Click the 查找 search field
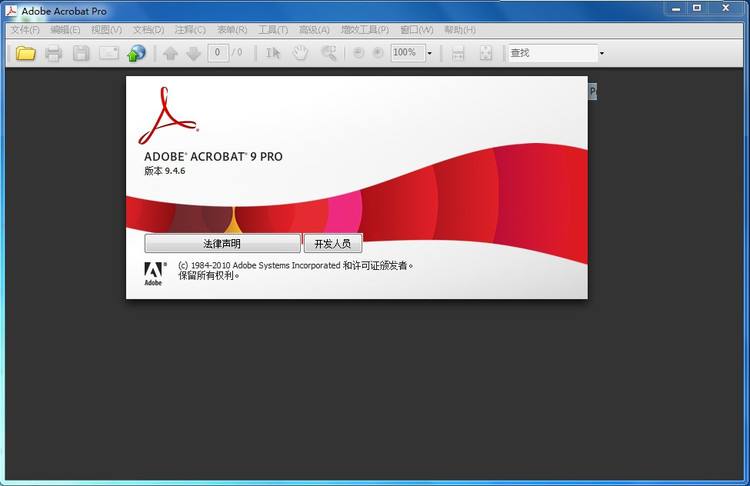The image size is (750, 486). pyautogui.click(x=552, y=53)
